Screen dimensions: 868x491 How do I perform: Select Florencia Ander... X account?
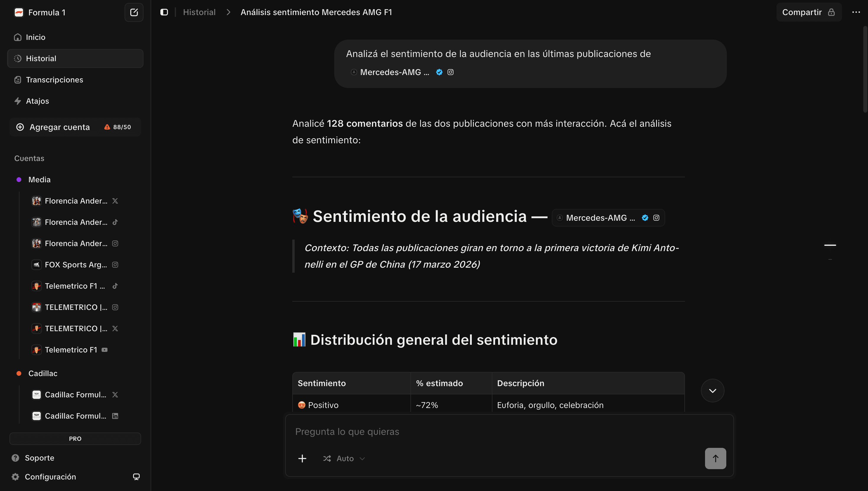pyautogui.click(x=75, y=201)
